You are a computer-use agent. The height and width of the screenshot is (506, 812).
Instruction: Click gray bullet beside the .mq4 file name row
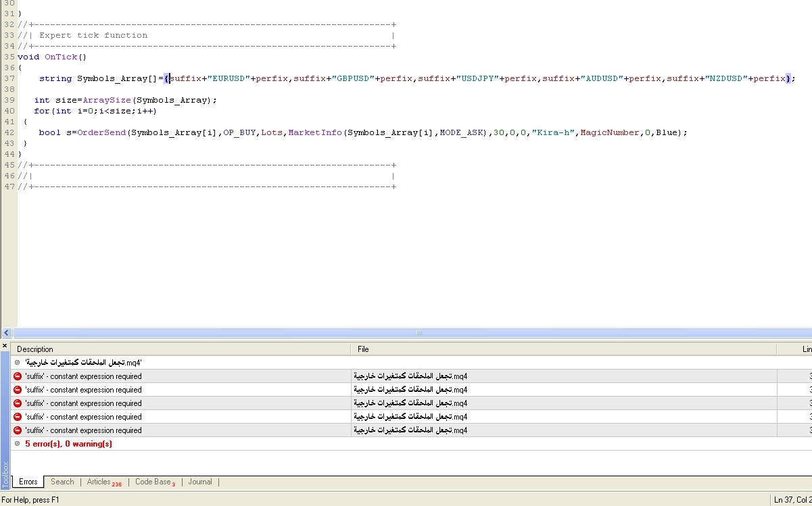pos(18,363)
